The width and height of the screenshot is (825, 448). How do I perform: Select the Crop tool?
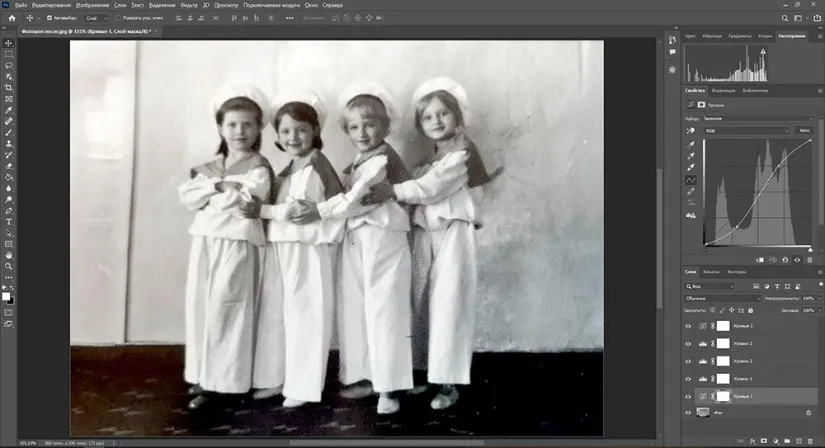(x=9, y=87)
